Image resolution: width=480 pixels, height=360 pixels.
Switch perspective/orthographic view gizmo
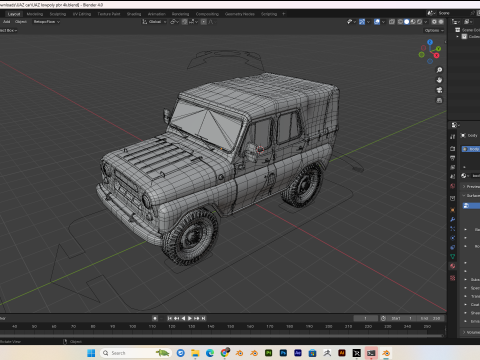point(439,100)
